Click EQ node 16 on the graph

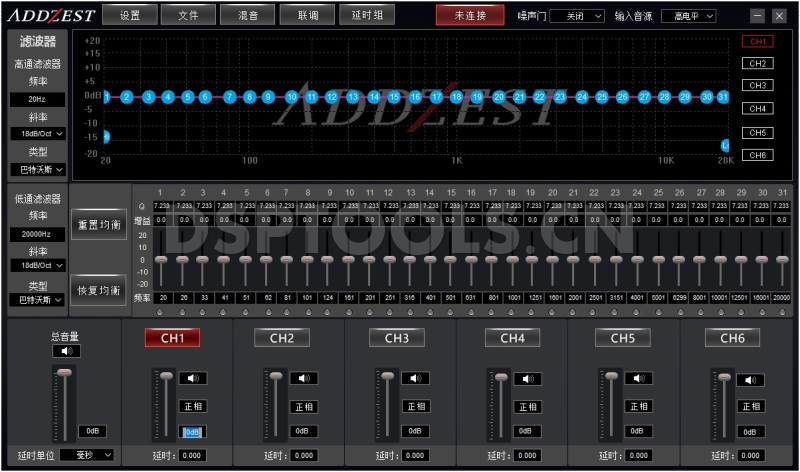436,97
